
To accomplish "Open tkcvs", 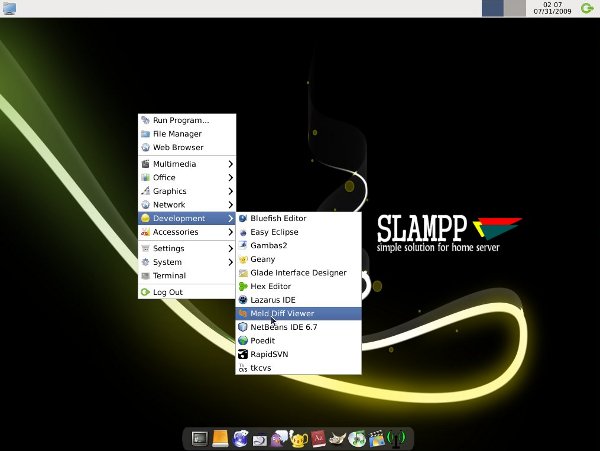I will coord(298,368).
